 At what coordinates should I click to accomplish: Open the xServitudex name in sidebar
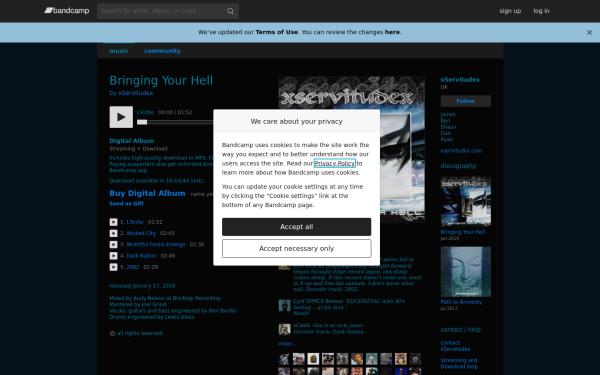coord(460,80)
